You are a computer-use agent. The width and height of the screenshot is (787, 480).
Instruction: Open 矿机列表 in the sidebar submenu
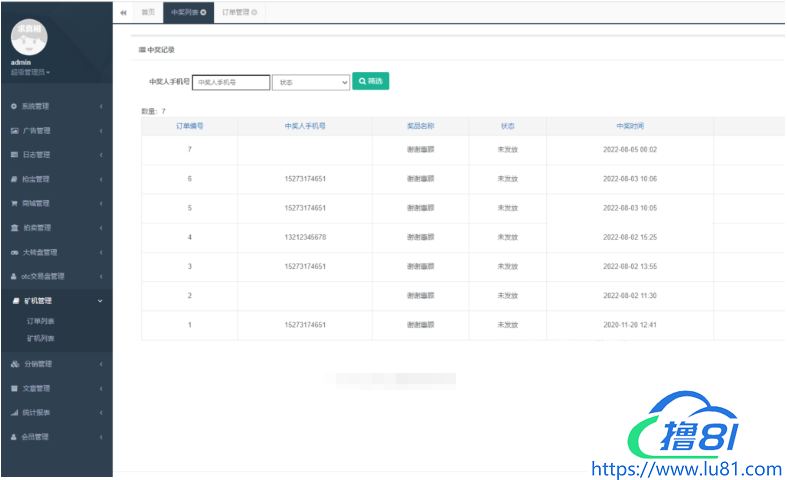point(41,339)
